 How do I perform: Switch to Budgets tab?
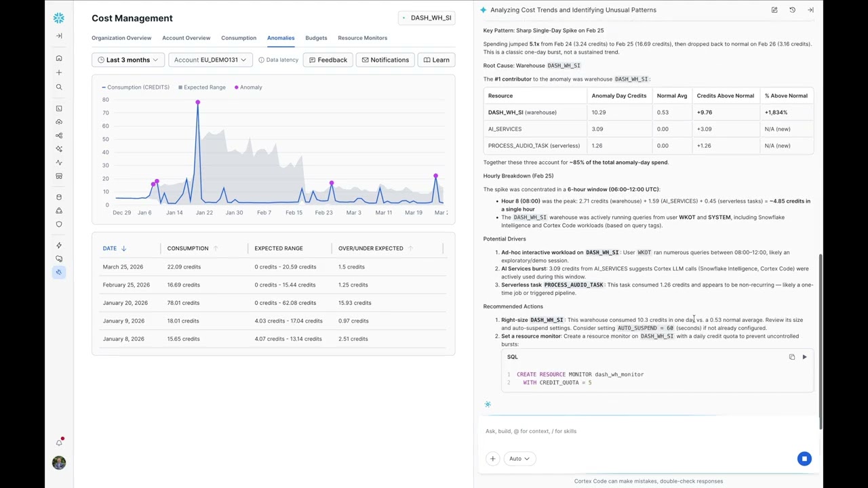316,38
